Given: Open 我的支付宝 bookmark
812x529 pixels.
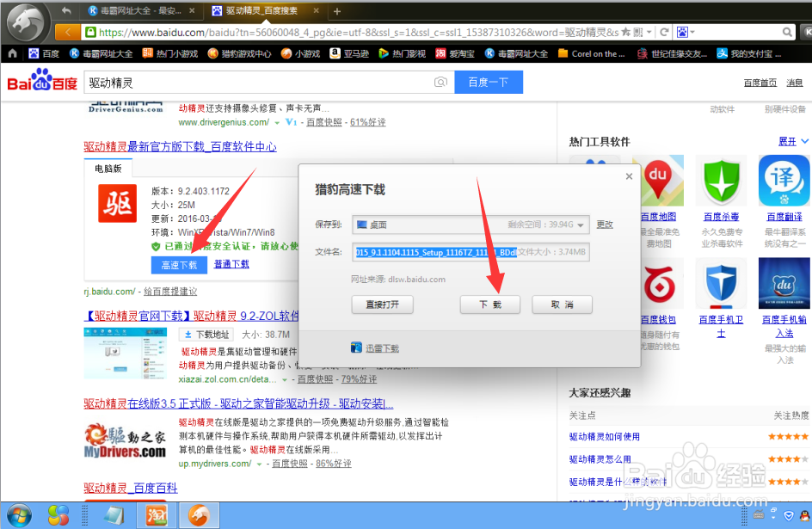Looking at the screenshot, I should 749,53.
